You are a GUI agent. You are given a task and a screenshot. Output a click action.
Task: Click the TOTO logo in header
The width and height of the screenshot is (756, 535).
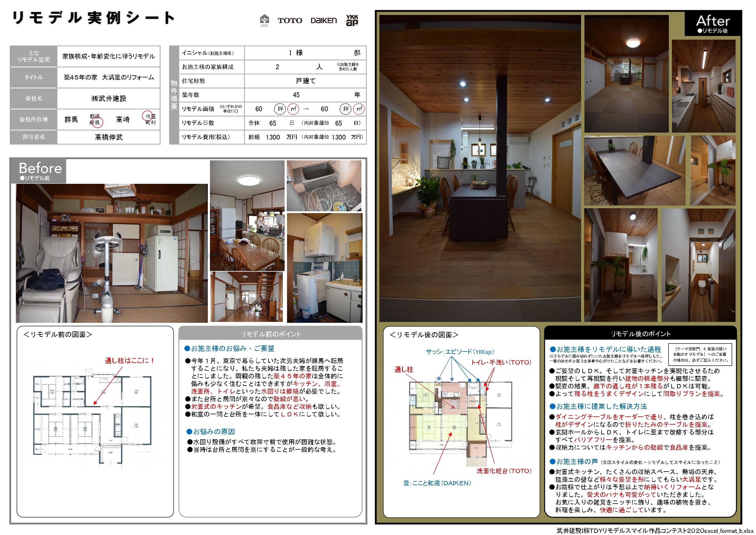(x=290, y=20)
